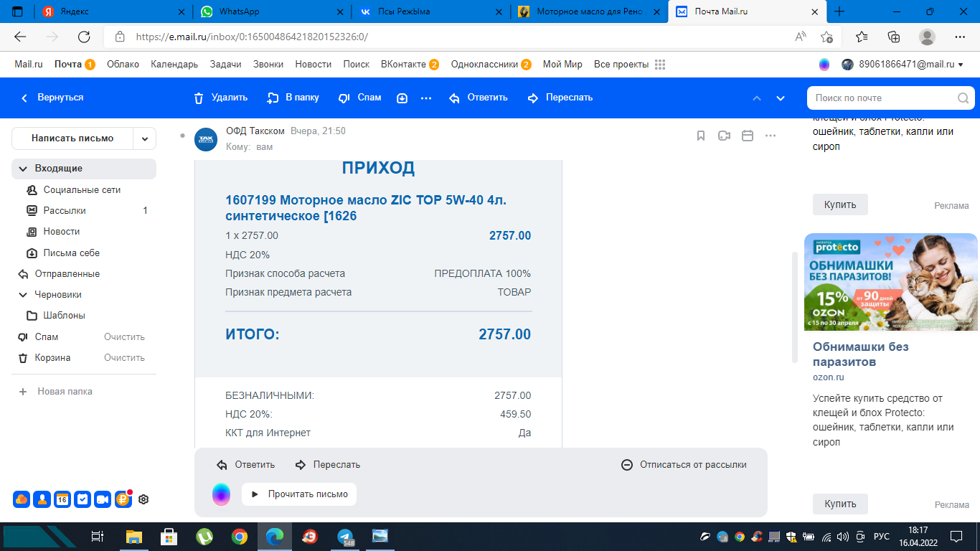
Task: Mark email as spam with Спам icon
Action: coord(344,98)
